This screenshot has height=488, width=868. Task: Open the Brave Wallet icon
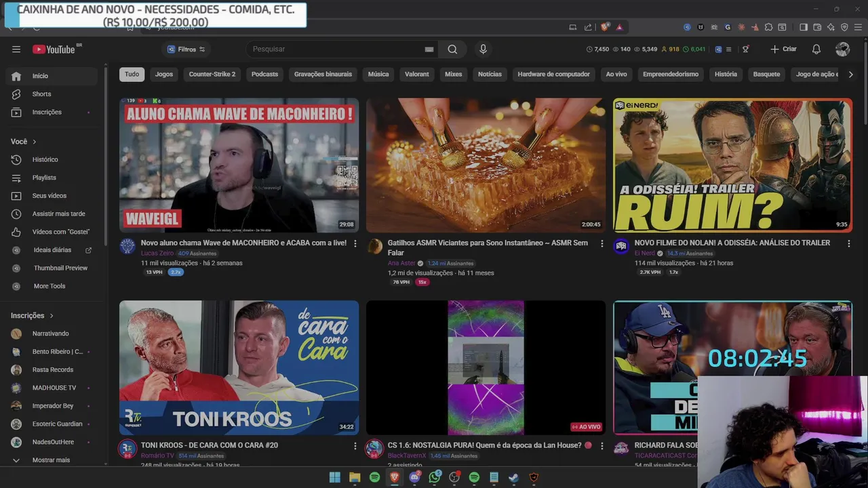(817, 27)
